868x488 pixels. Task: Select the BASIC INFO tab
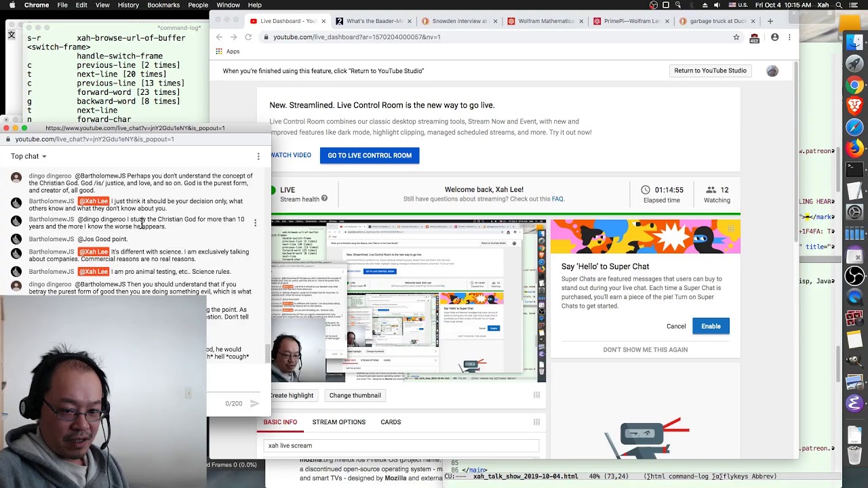(280, 422)
